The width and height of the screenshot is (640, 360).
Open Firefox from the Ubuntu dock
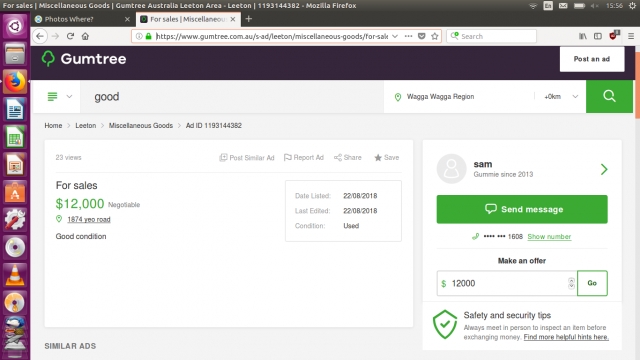(15, 81)
